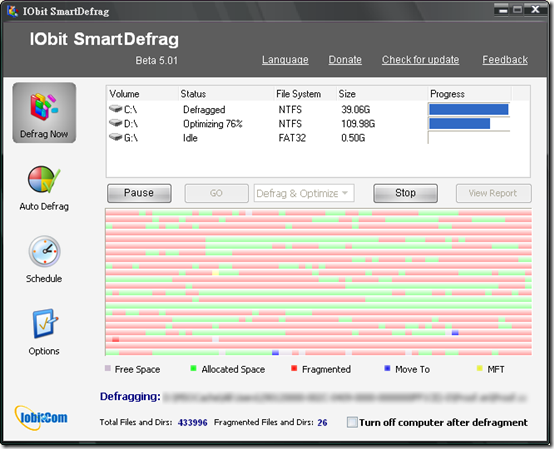This screenshot has width=554, height=449.
Task: Open the Language link
Action: click(x=285, y=60)
